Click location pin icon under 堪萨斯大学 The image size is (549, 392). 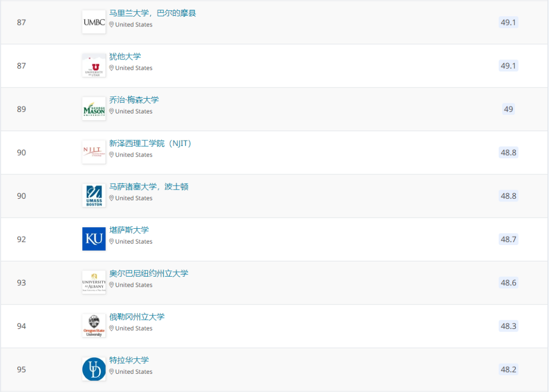tap(111, 242)
